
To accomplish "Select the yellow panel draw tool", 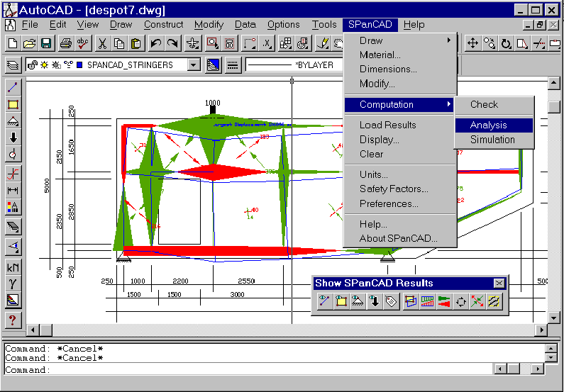I will (x=13, y=105).
